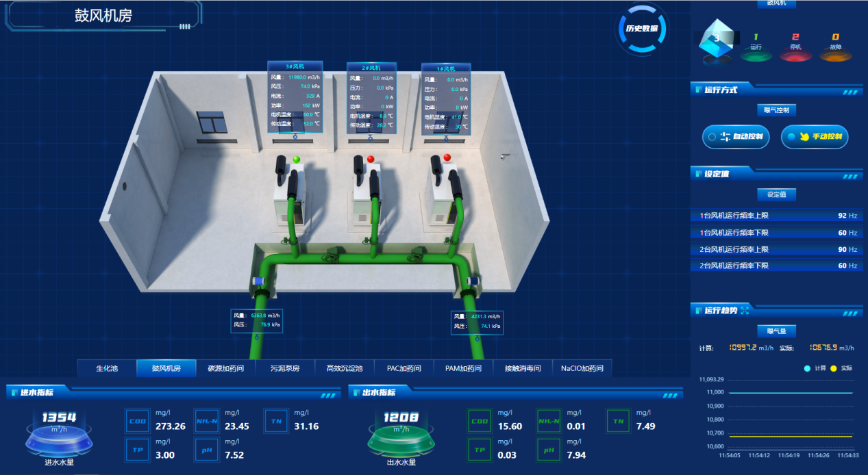Click the pin below 3#风机 data panel
The image size is (868, 475).
(x=296, y=137)
